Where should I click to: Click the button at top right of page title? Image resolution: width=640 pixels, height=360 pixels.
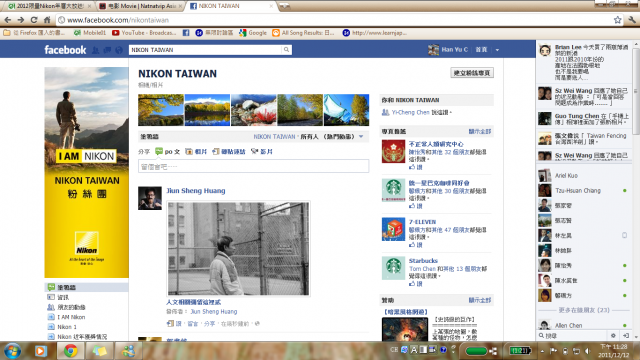click(472, 73)
